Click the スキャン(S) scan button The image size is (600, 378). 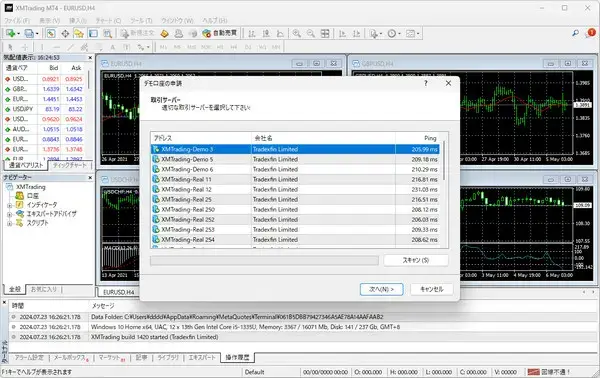pyautogui.click(x=416, y=260)
